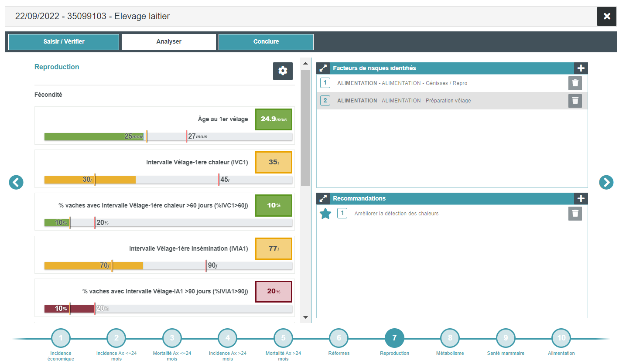619x364 pixels.
Task: Go to previous section with left arrow
Action: (x=16, y=182)
